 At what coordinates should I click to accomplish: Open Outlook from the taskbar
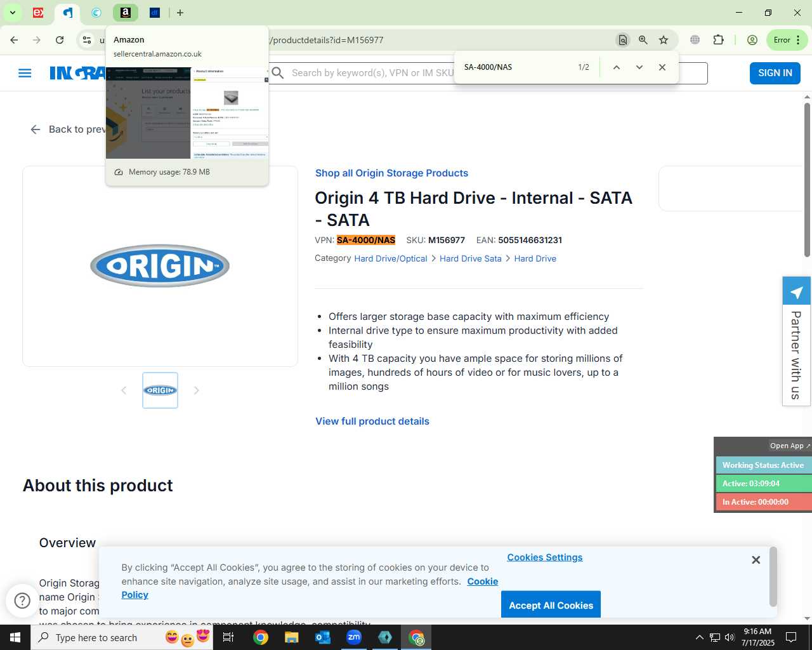[323, 637]
